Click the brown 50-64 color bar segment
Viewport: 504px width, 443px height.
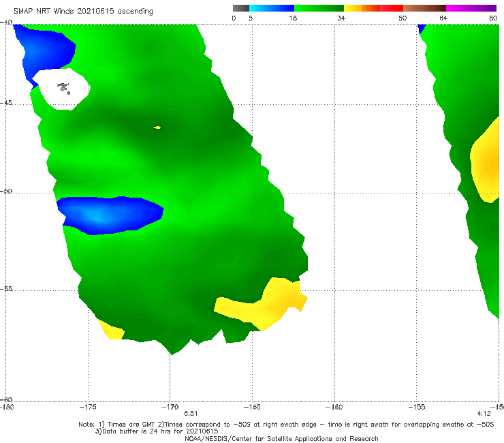click(424, 8)
